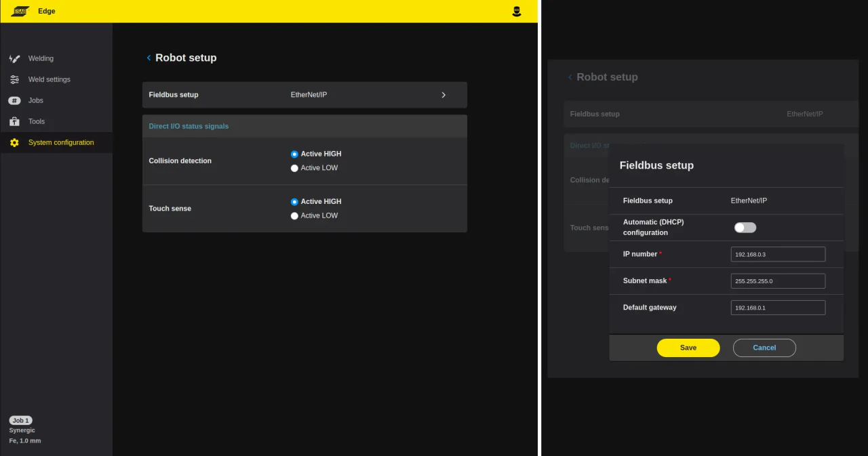Screen dimensions: 868x456
Task: Cancel the Fieldbus setup dialog
Action: click(764, 348)
